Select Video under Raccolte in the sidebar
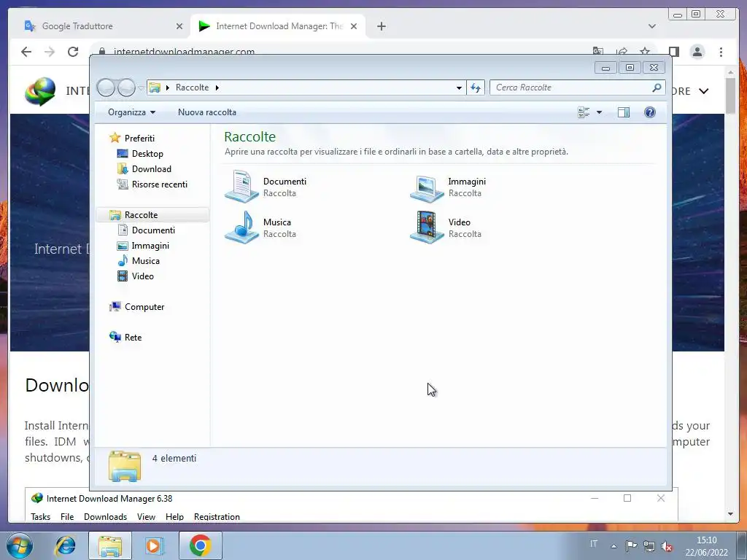The height and width of the screenshot is (560, 747). click(x=143, y=276)
